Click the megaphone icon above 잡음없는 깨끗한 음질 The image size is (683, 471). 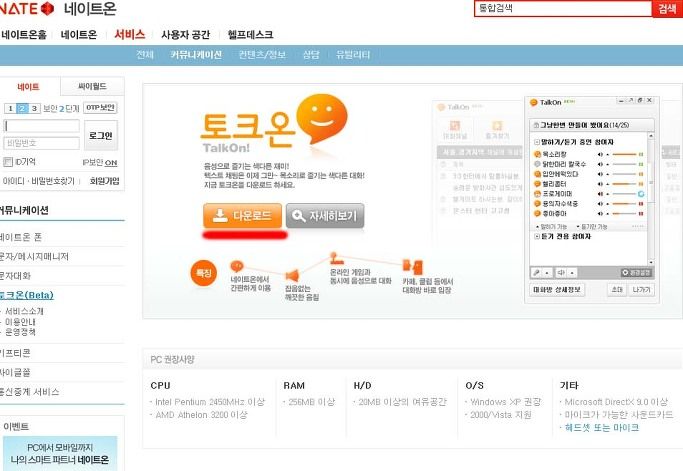292,275
